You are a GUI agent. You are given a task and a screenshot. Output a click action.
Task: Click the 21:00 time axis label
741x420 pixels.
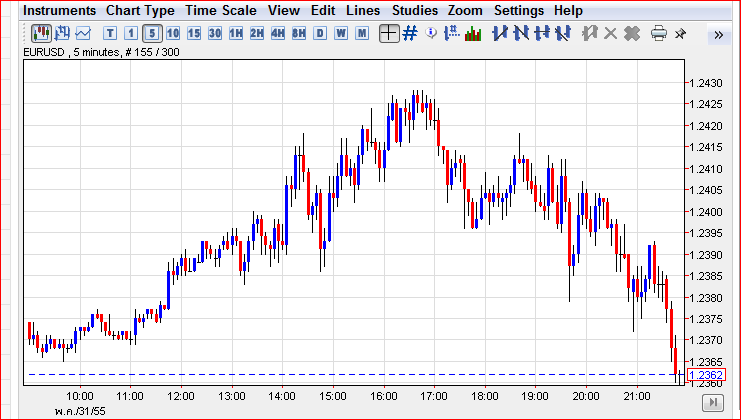click(x=637, y=395)
